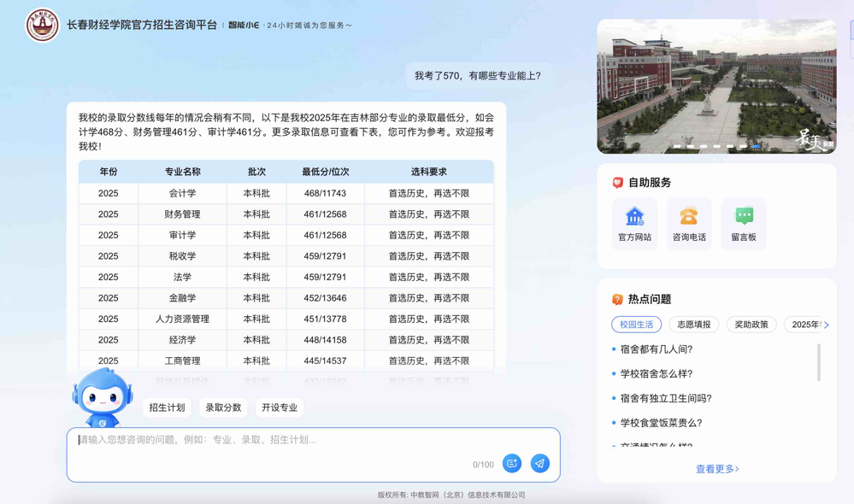The height and width of the screenshot is (504, 854).
Task: Click the 开设专业 quick suggestion button
Action: coord(280,407)
